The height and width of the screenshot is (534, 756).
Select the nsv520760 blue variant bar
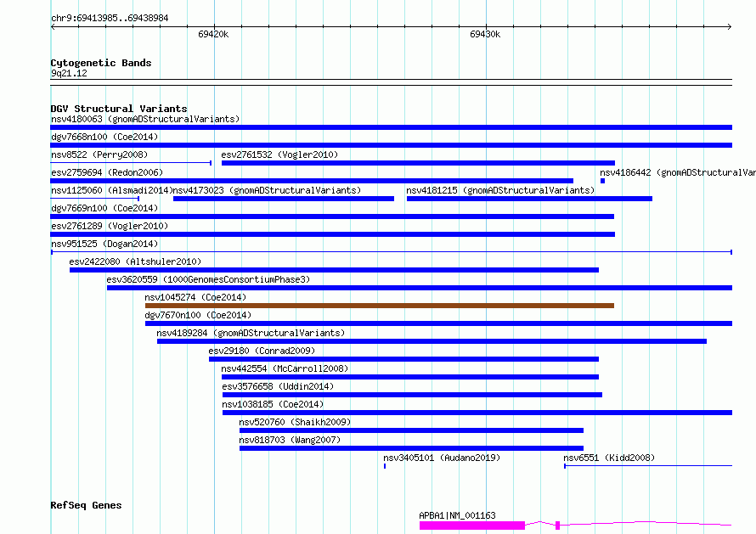point(411,430)
